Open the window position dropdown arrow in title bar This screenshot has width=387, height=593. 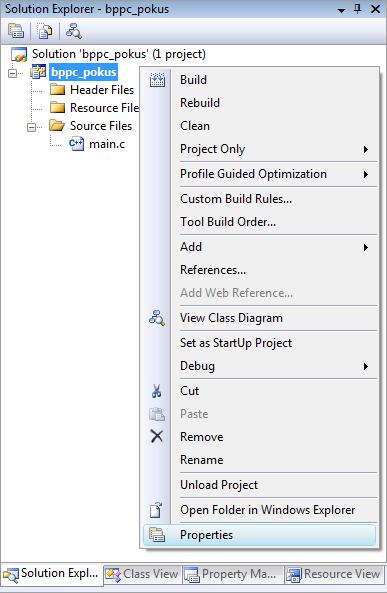[x=341, y=10]
